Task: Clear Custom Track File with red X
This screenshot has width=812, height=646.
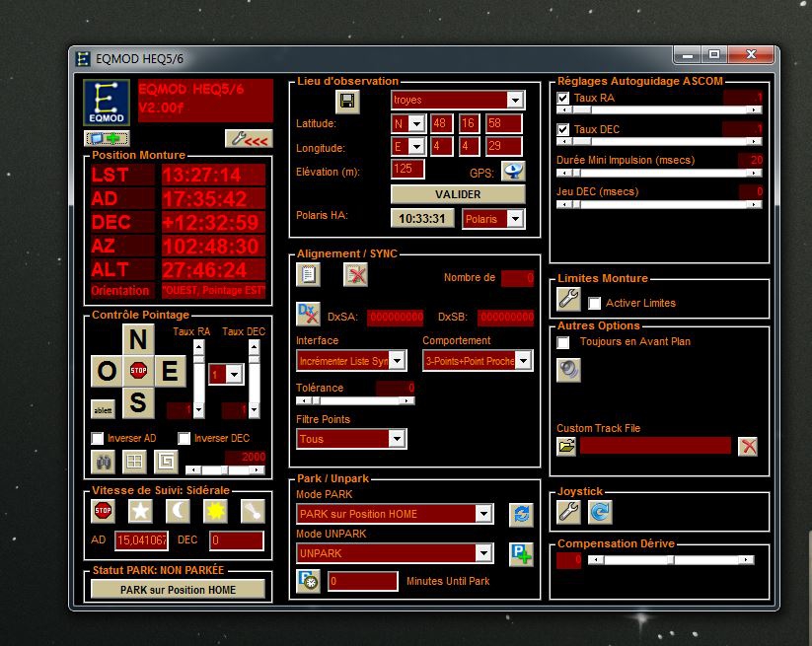Action: [748, 446]
